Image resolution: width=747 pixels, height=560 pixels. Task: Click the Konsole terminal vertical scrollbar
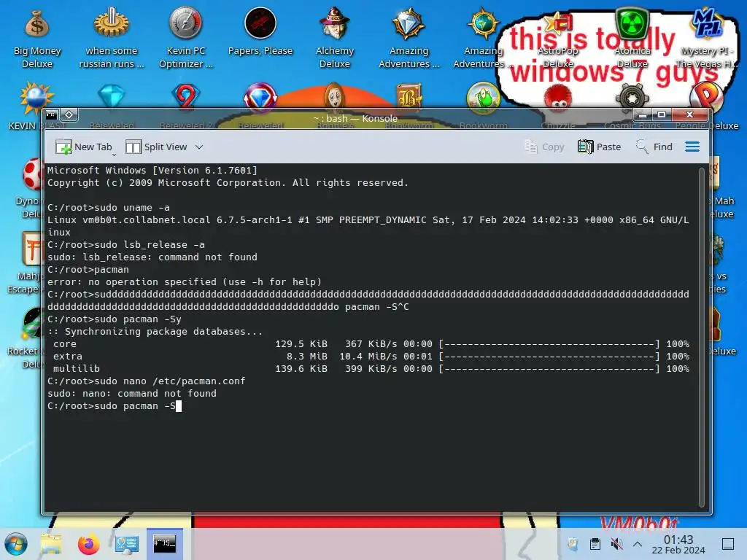pos(701,337)
